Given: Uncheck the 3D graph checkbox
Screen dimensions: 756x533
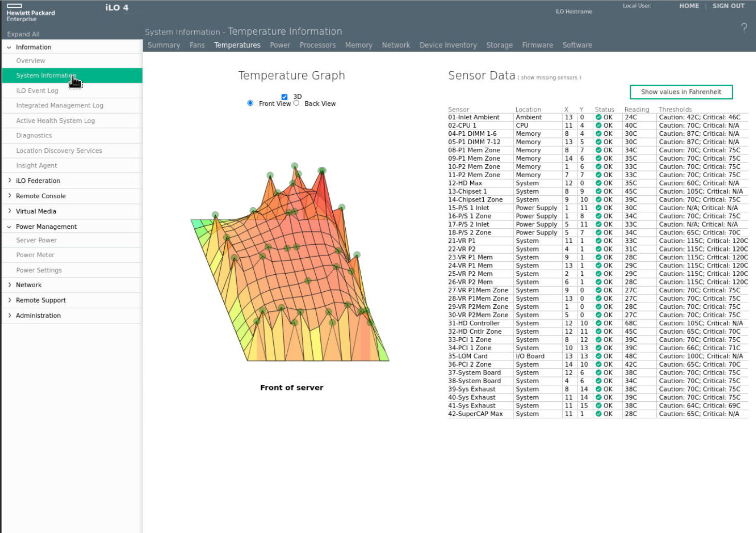Looking at the screenshot, I should tap(284, 97).
